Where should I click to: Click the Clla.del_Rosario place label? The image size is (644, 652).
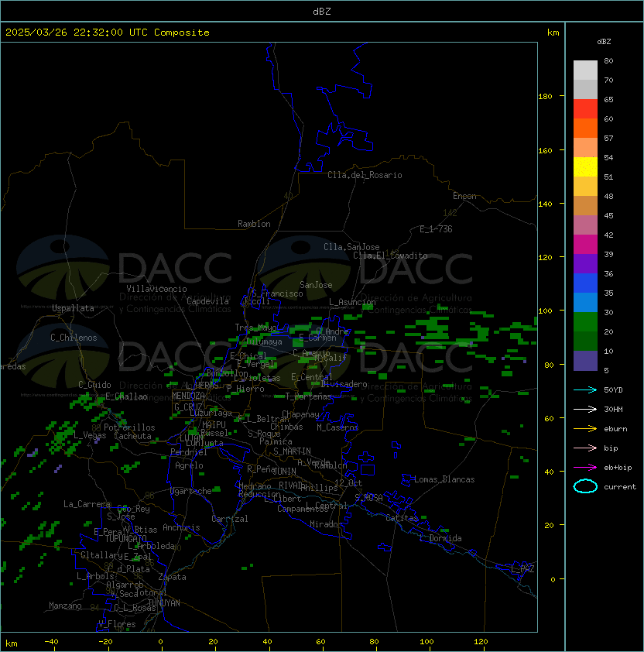pyautogui.click(x=365, y=175)
